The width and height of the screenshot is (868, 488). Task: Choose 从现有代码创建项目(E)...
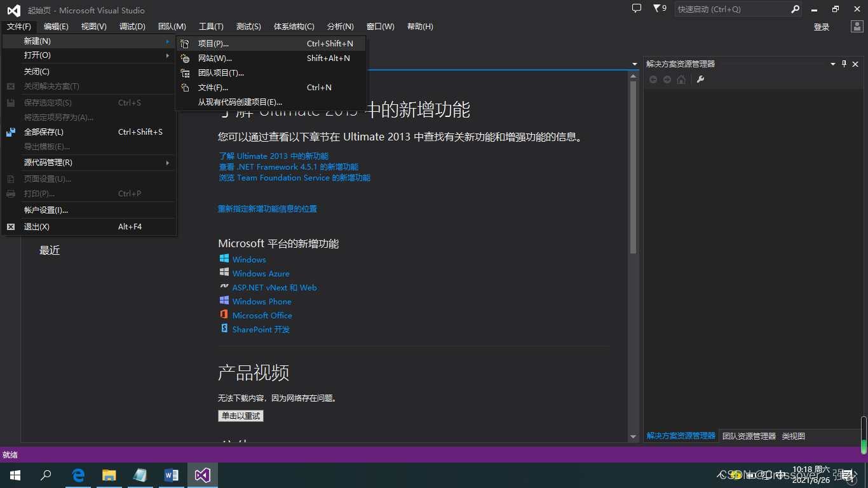(x=271, y=102)
